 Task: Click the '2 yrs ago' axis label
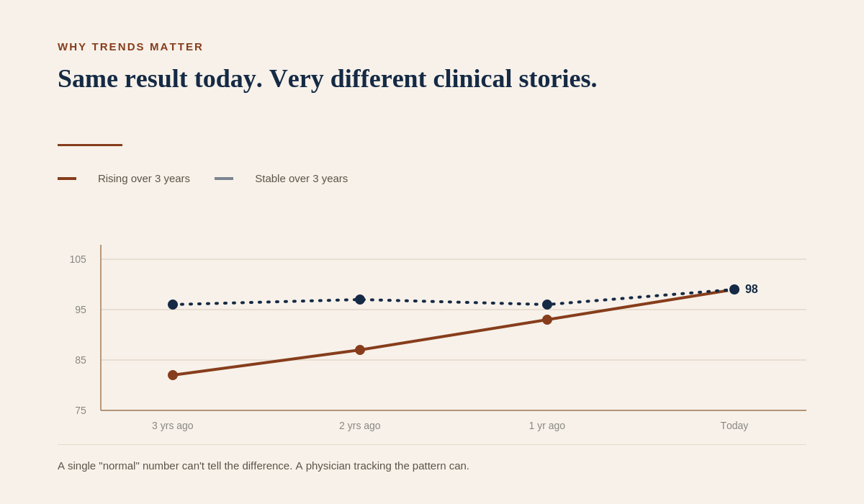[x=360, y=426]
